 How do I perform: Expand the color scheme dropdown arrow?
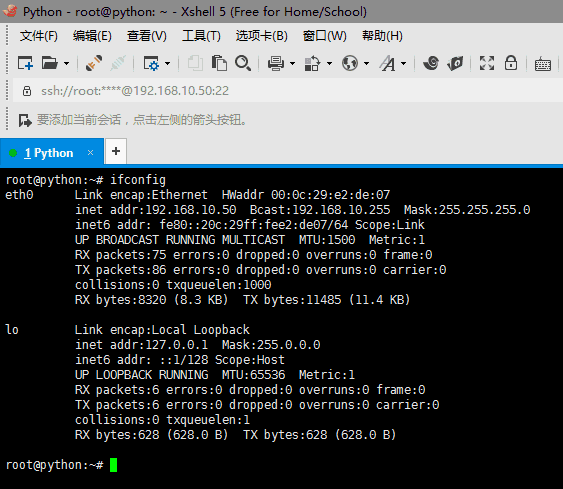[x=329, y=64]
